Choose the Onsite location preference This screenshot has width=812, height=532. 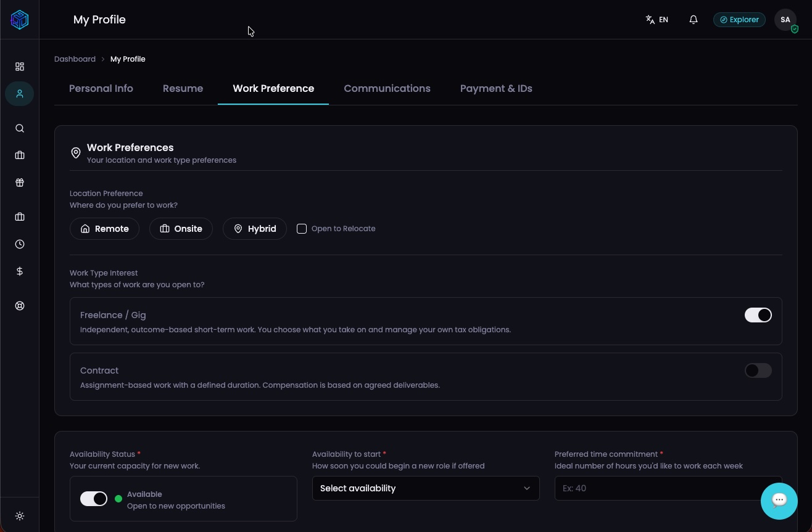(x=181, y=229)
